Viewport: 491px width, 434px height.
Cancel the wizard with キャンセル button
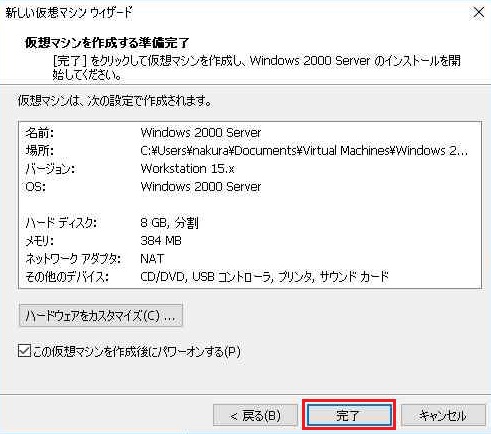(443, 415)
